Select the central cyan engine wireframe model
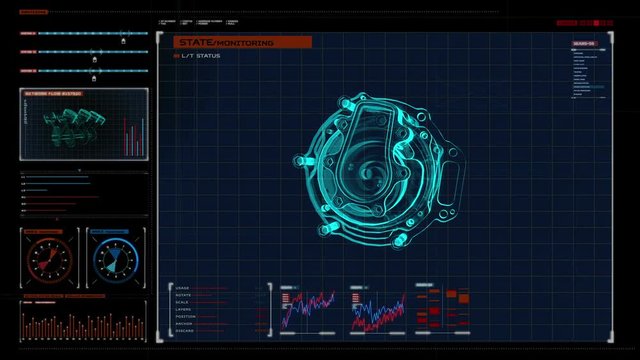This screenshot has height=360, width=640. coord(380,171)
